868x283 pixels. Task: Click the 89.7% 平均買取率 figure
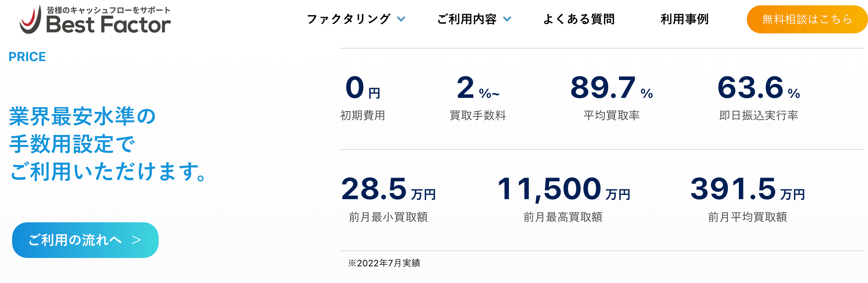pos(611,88)
